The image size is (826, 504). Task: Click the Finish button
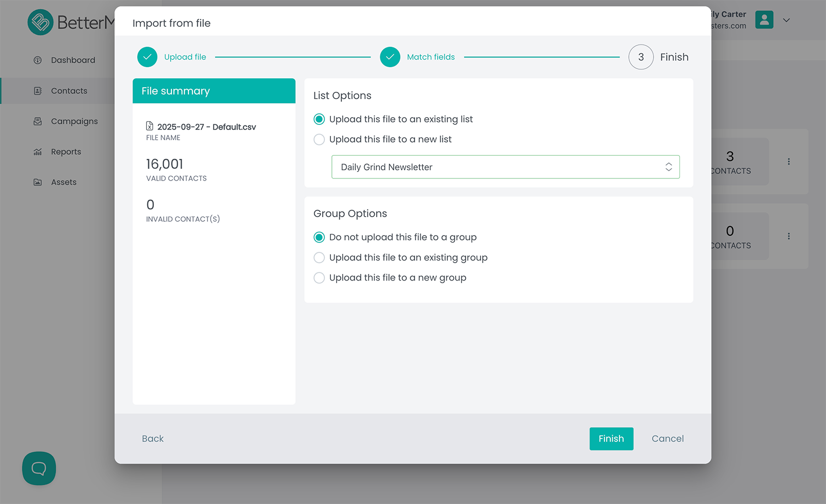(611, 439)
